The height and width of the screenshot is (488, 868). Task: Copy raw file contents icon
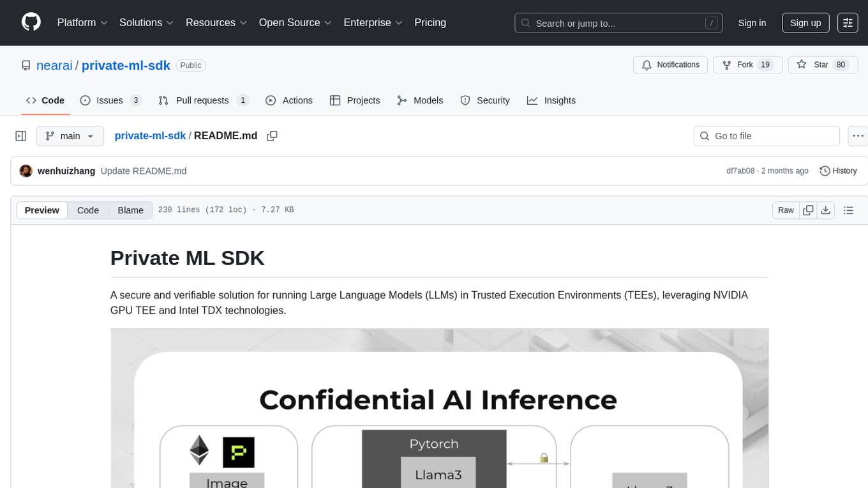tap(809, 210)
